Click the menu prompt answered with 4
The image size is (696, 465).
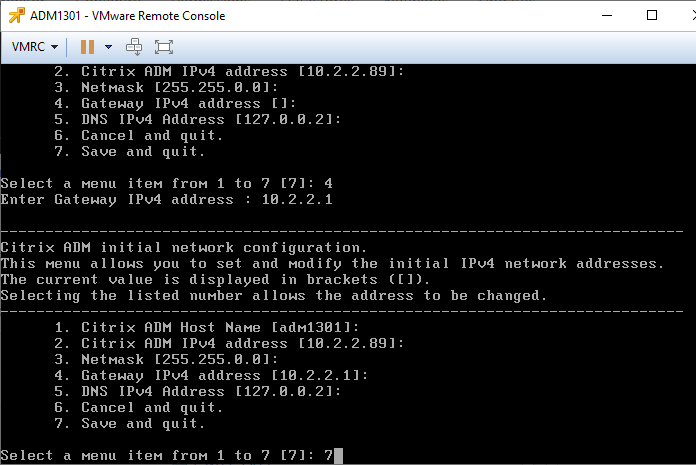point(166,184)
